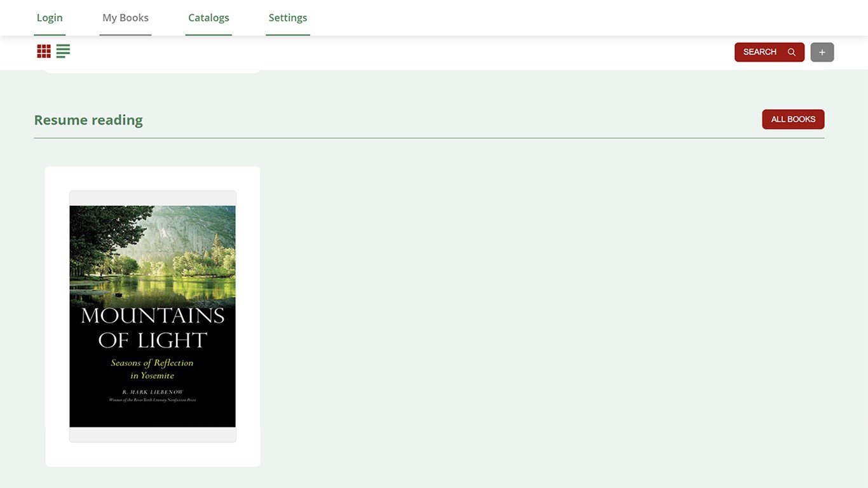Image resolution: width=868 pixels, height=488 pixels.
Task: Open the Catalogs tab
Action: coord(208,18)
